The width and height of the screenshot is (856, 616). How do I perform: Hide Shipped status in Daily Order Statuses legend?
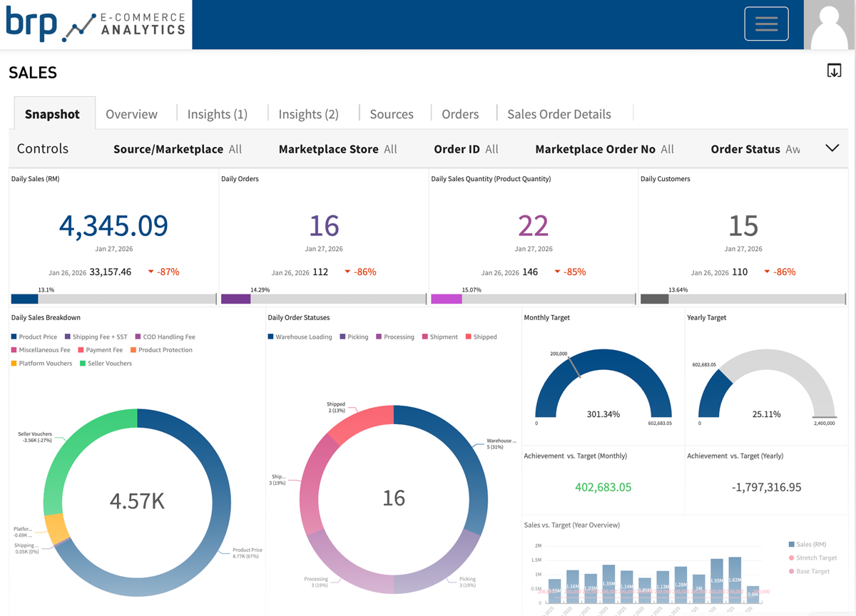click(479, 337)
